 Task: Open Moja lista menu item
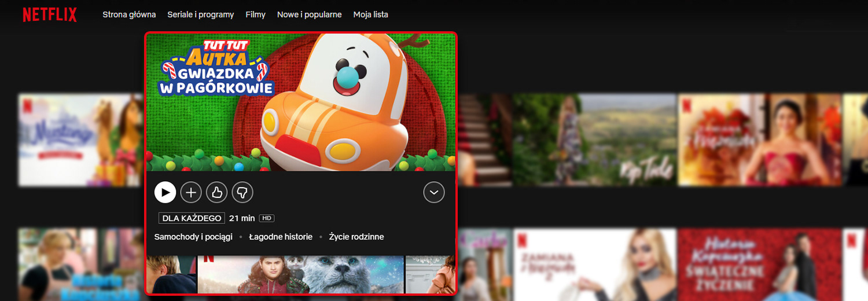pos(371,14)
